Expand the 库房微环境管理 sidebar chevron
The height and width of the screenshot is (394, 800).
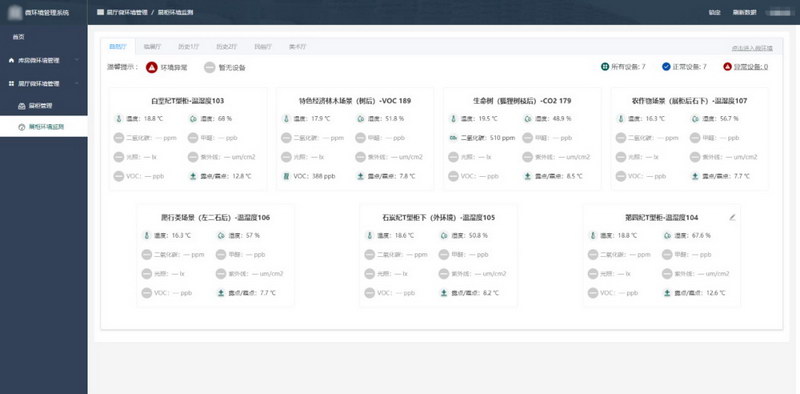[77, 60]
